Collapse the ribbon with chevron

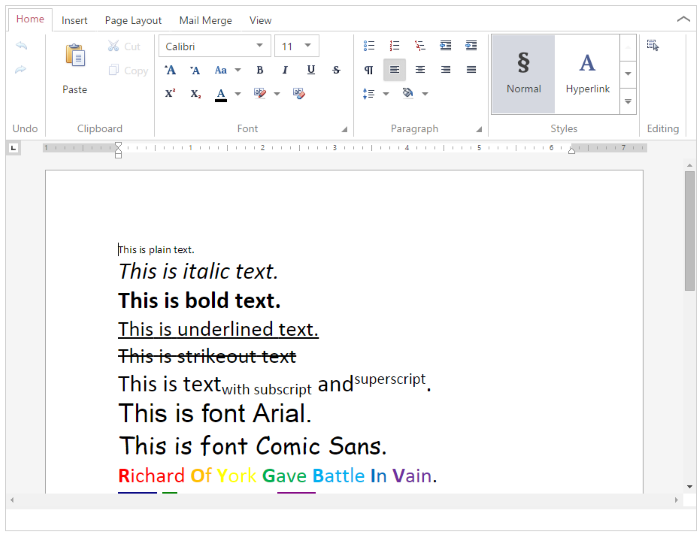coord(683,19)
